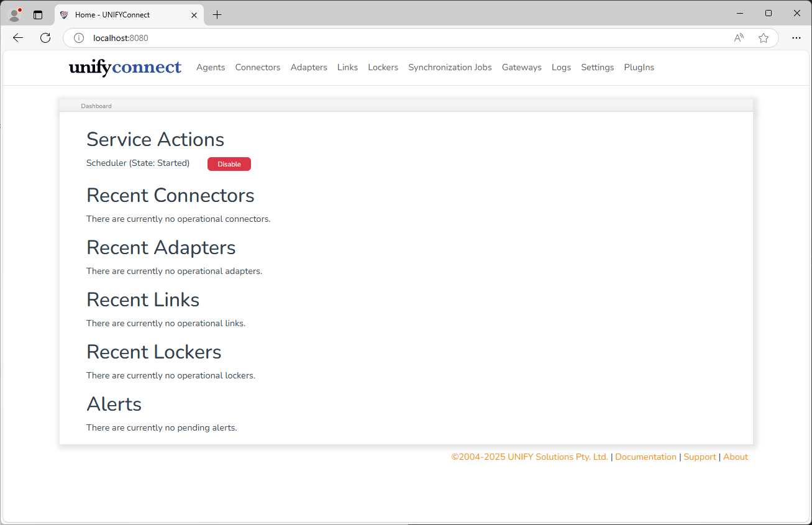The image size is (812, 525).
Task: Click the localhost address bar
Action: coord(410,38)
